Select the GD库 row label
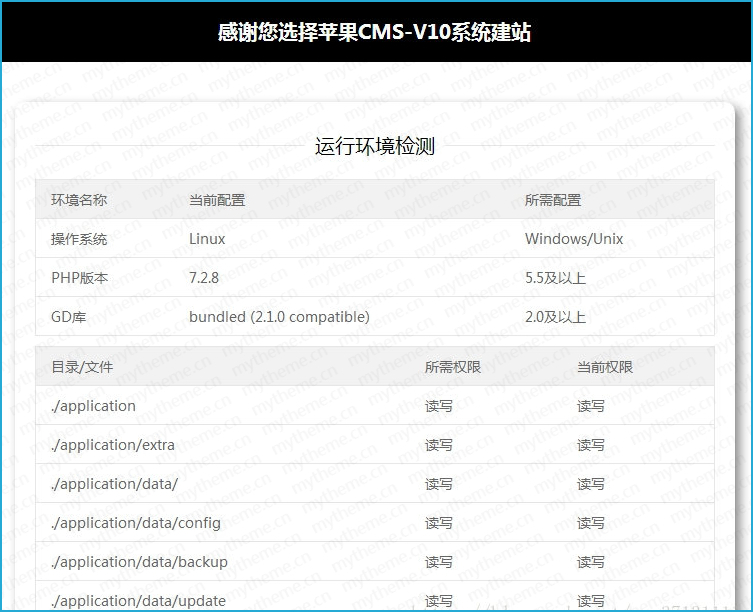This screenshot has height=612, width=753. click(x=68, y=317)
